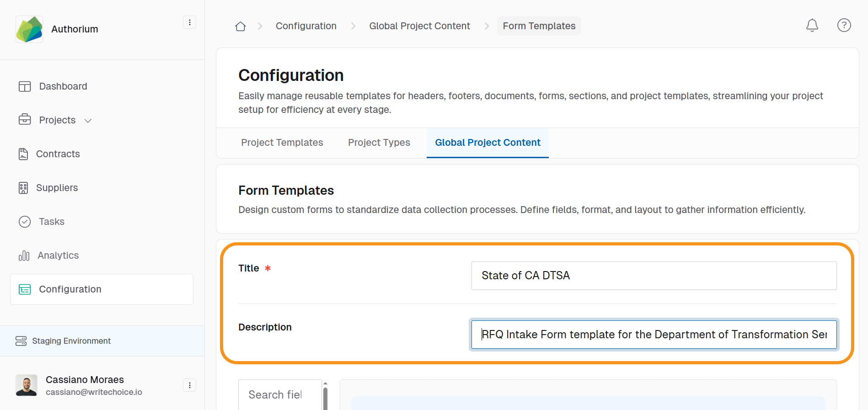Click the Configuration breadcrumb link
The height and width of the screenshot is (410, 868).
(306, 26)
